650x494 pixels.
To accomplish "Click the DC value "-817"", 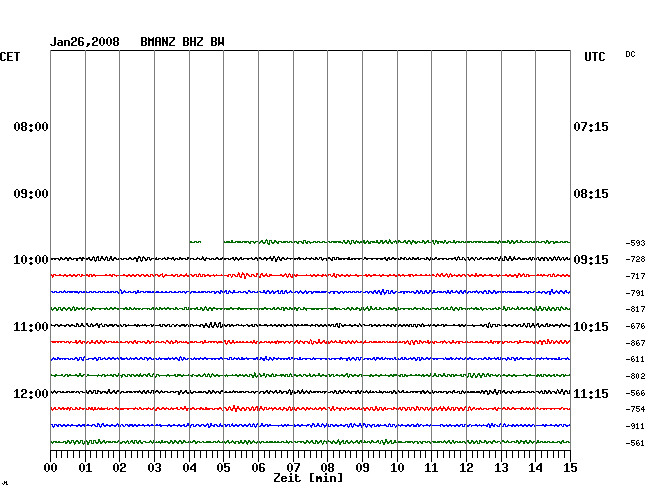I will point(635,310).
